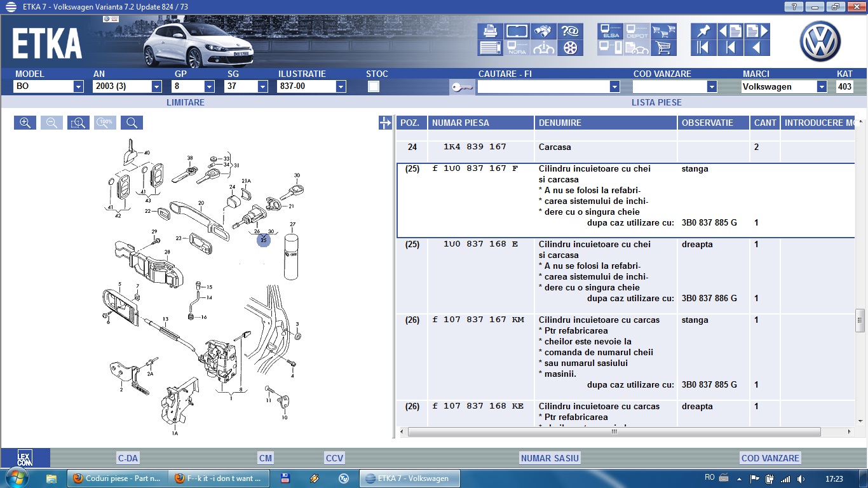Toggle the STOC checkbox
This screenshot has height=488, width=868.
(374, 86)
